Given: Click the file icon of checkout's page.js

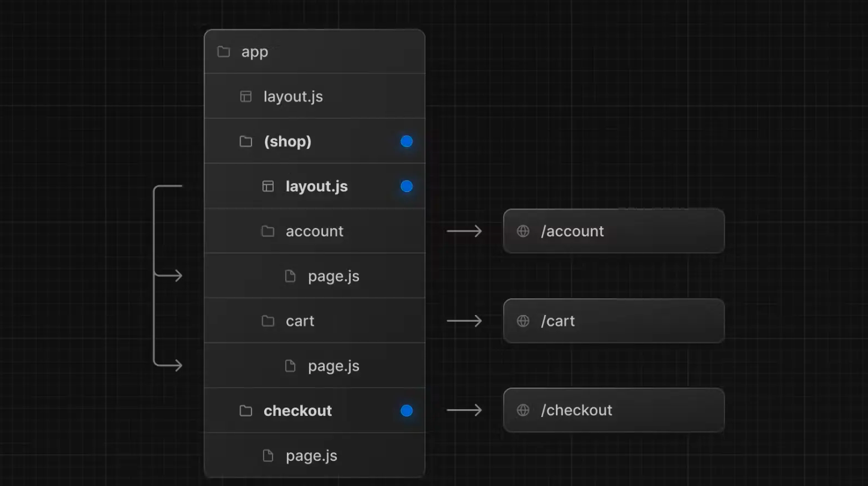Looking at the screenshot, I should tap(268, 455).
